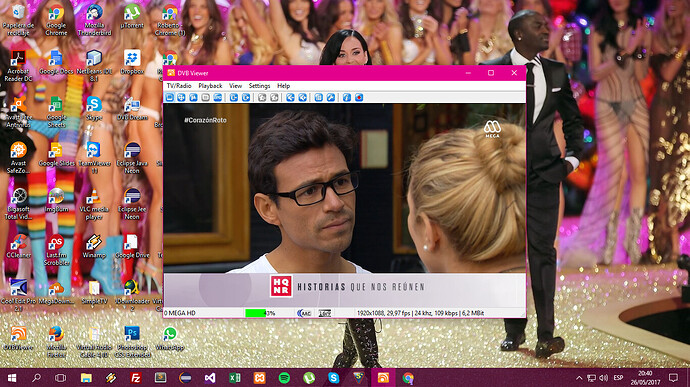The image size is (690, 387).
Task: Select the TeamViewer 11 desktop icon
Action: pos(94,158)
